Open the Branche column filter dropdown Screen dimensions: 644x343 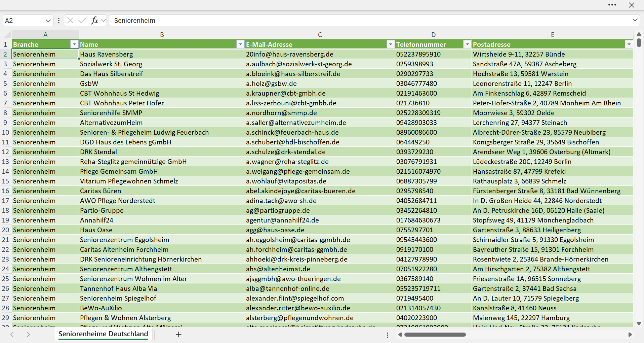pyautogui.click(x=74, y=44)
